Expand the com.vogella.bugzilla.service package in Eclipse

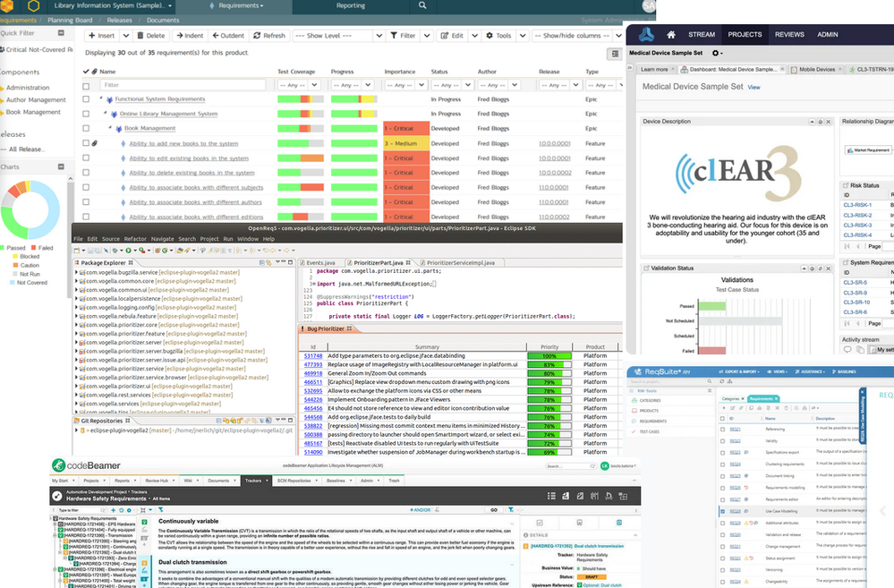click(76, 273)
